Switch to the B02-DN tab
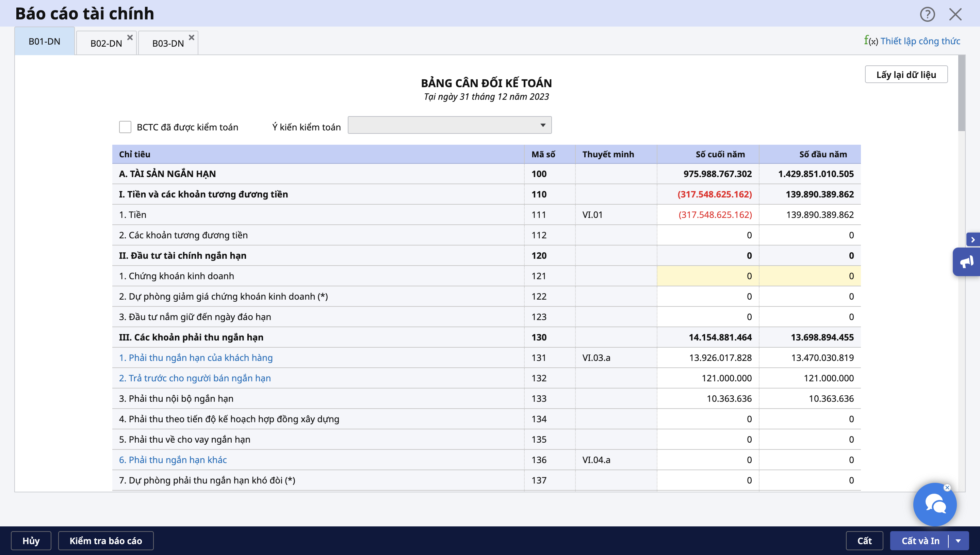Image resolution: width=980 pixels, height=555 pixels. click(106, 43)
